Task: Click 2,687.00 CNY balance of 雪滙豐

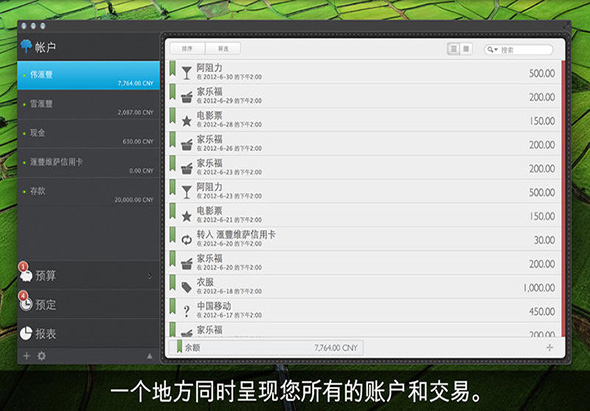Action: 135,113
